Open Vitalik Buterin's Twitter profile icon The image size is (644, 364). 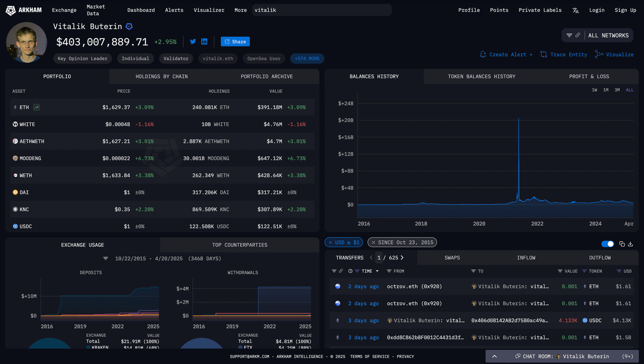193,42
